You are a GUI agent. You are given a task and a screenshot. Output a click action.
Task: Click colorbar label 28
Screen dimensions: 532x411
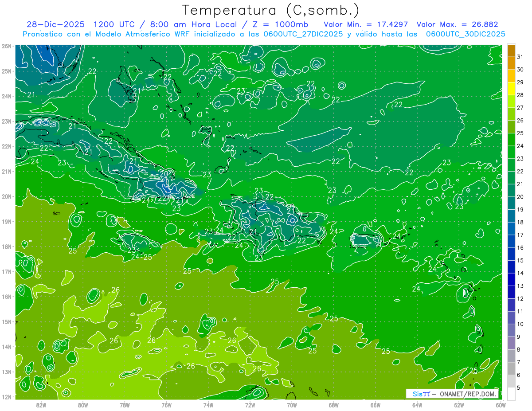(520, 95)
